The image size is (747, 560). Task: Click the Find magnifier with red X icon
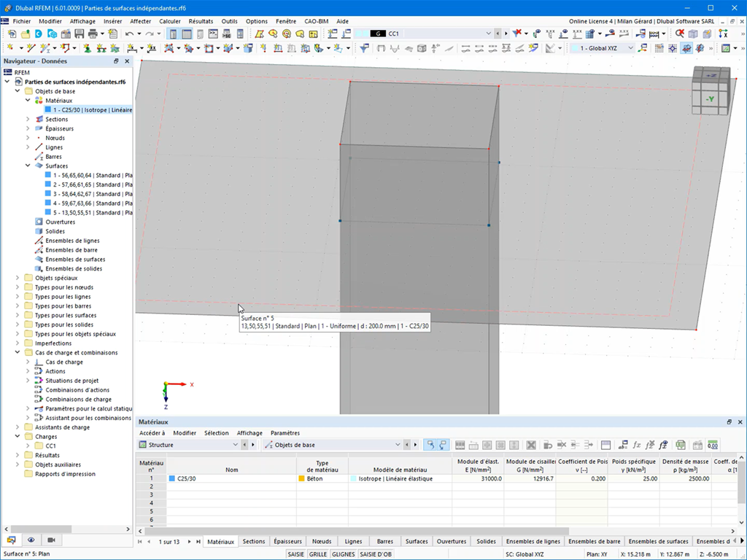679,34
